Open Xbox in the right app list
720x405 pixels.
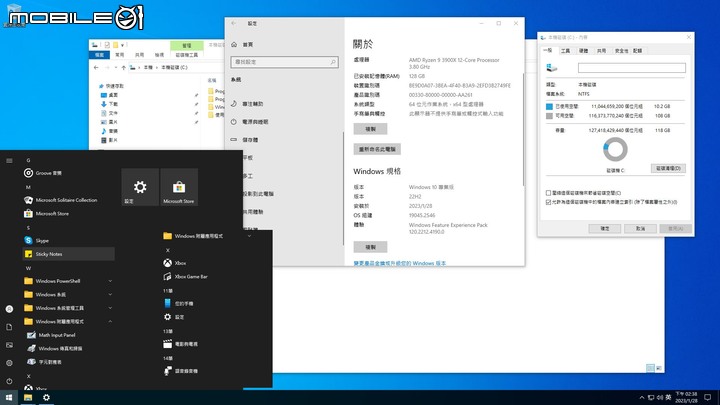[174, 263]
